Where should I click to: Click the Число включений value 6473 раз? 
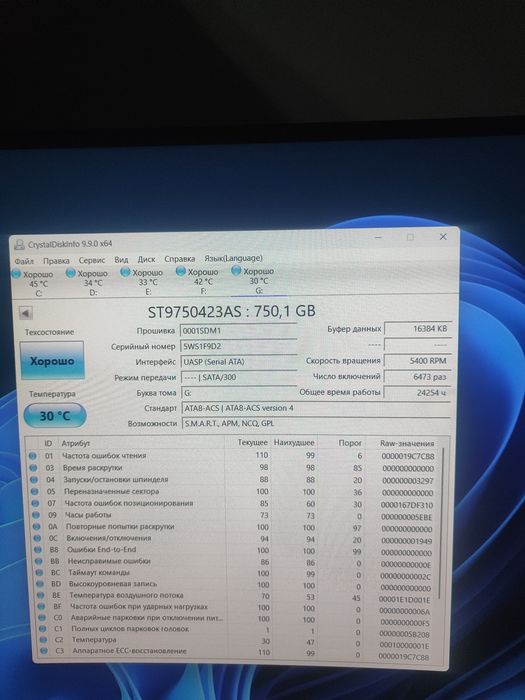click(x=418, y=377)
